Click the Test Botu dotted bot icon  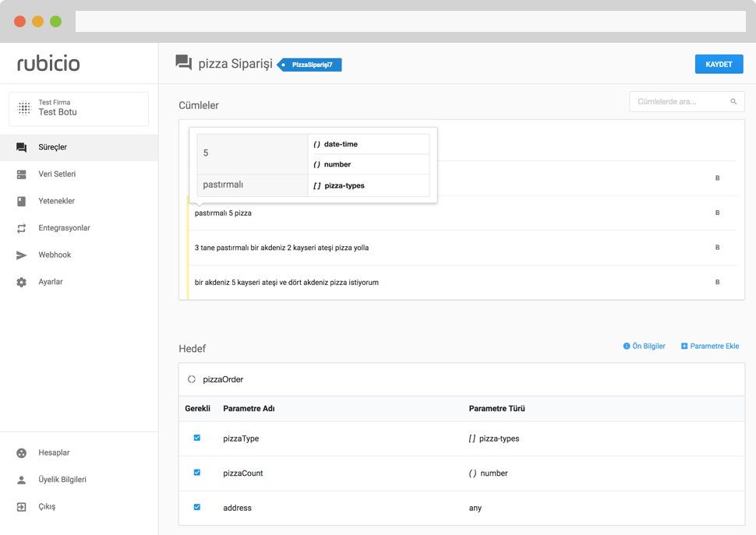pos(24,108)
